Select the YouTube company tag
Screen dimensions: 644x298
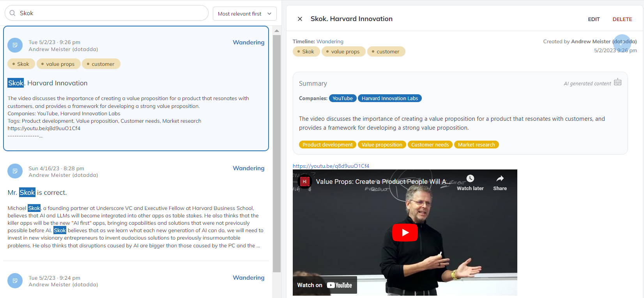(342, 98)
